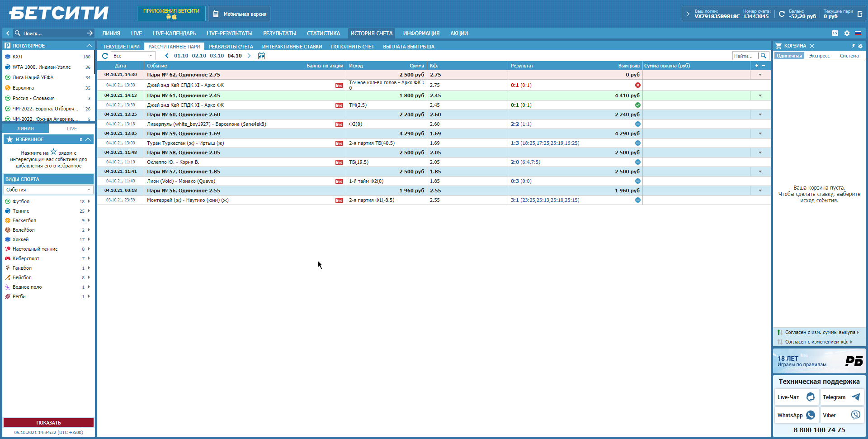Open settings gear in the top bar
This screenshot has width=868, height=439.
847,33
